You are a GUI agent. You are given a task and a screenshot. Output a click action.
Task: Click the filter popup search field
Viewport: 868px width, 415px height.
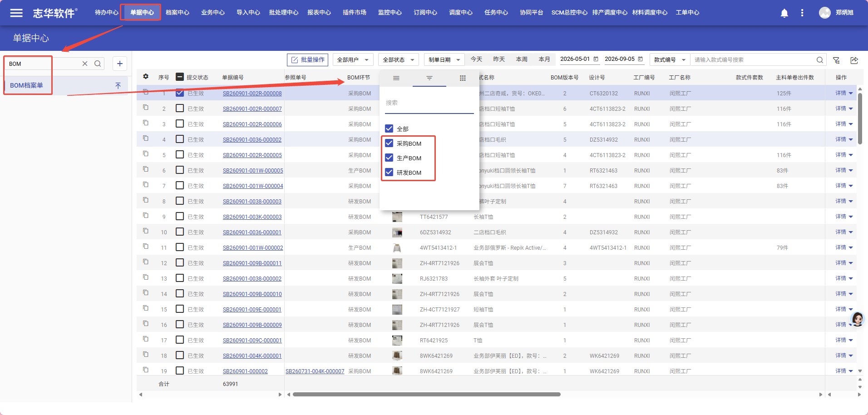coord(429,103)
